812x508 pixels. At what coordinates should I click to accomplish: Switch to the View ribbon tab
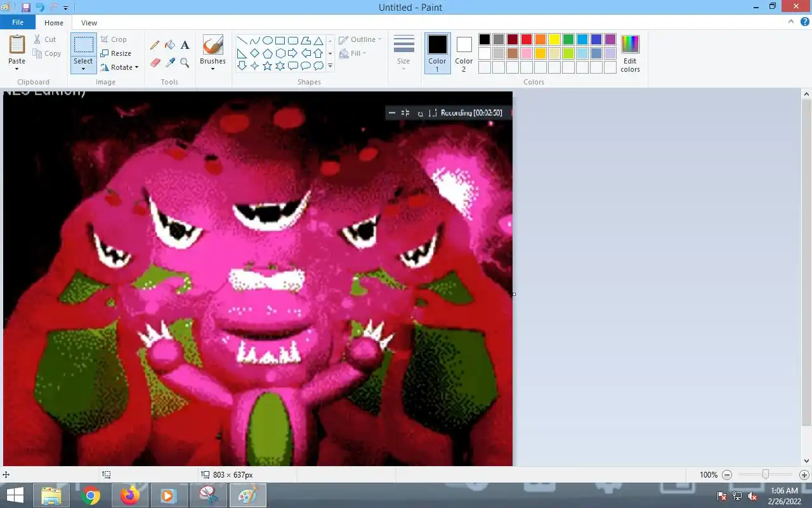point(89,23)
